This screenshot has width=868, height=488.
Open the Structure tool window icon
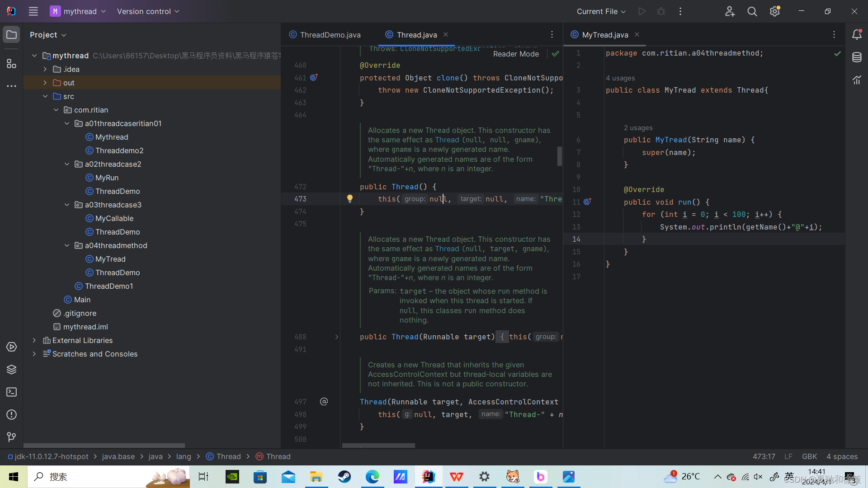(x=11, y=64)
